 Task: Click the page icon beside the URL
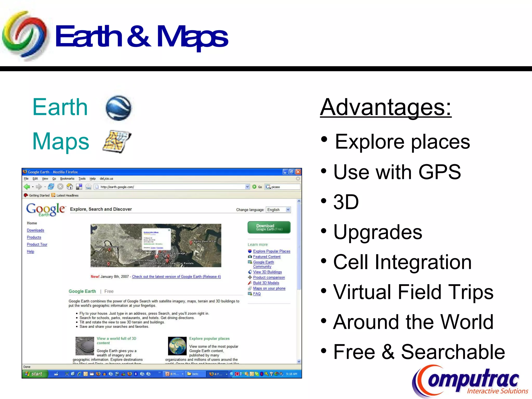(97, 187)
